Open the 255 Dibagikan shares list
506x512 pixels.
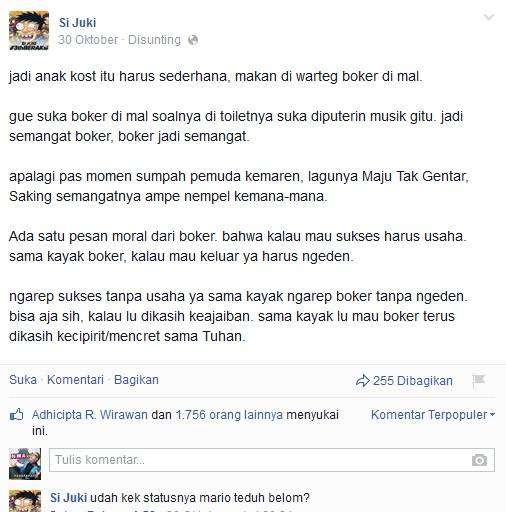pos(413,381)
